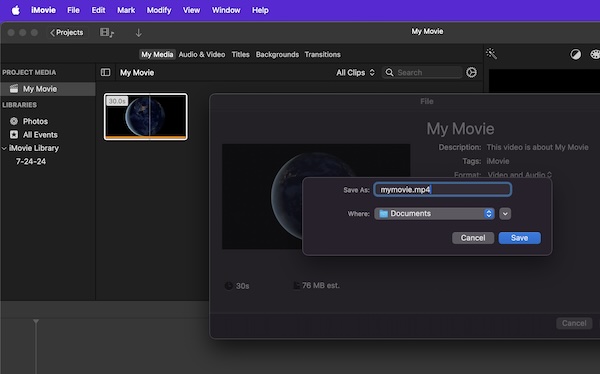Click the clip settings icon next to Search
The width and height of the screenshot is (600, 374).
coord(471,72)
